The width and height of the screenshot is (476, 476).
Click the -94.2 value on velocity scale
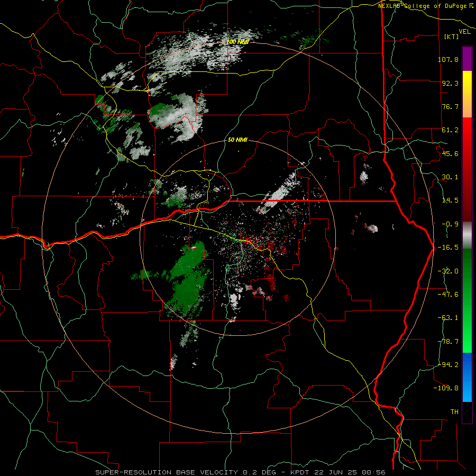click(448, 364)
